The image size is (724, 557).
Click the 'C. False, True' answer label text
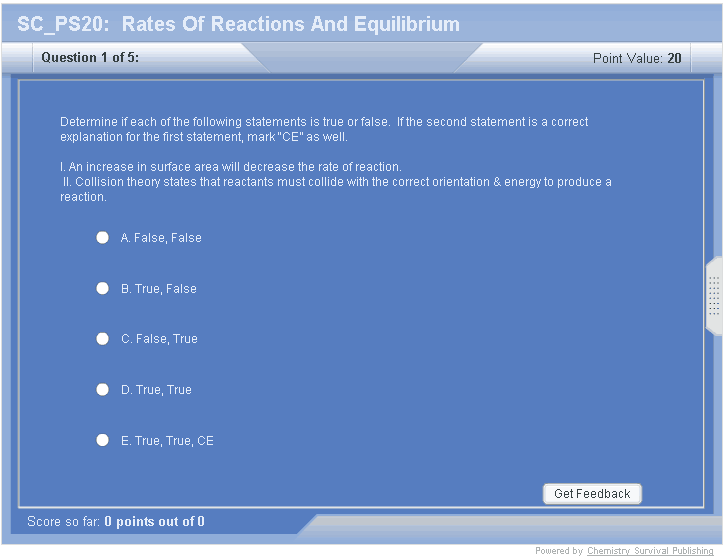160,339
